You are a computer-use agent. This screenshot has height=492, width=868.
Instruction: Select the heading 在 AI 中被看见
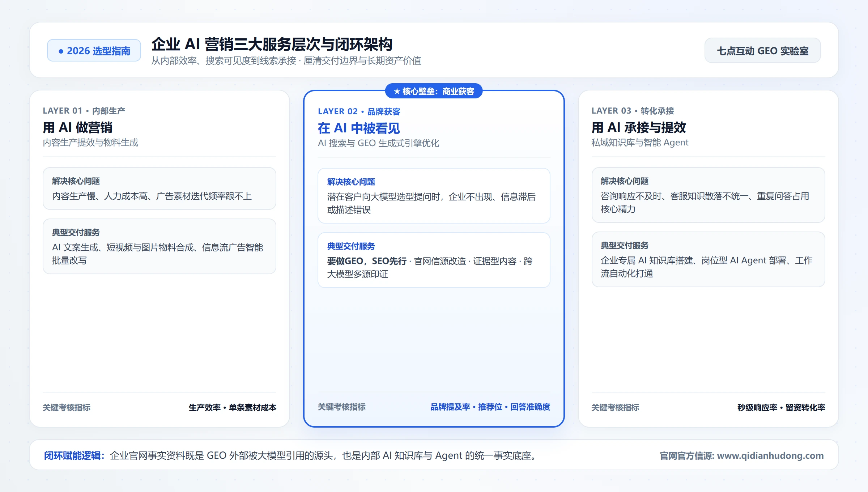(x=359, y=128)
